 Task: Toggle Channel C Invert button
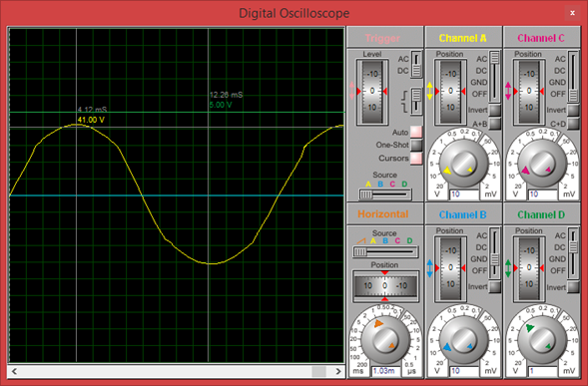pos(573,110)
